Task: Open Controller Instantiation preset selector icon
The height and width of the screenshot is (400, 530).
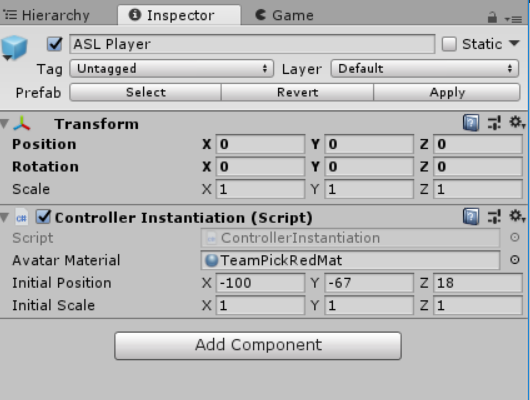Action: pyautogui.click(x=494, y=216)
